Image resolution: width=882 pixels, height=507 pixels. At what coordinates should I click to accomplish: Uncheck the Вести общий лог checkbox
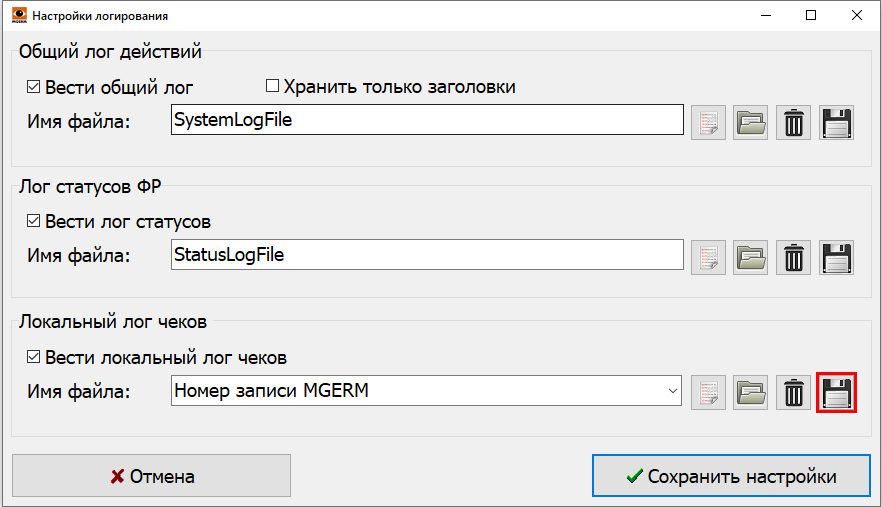(34, 87)
